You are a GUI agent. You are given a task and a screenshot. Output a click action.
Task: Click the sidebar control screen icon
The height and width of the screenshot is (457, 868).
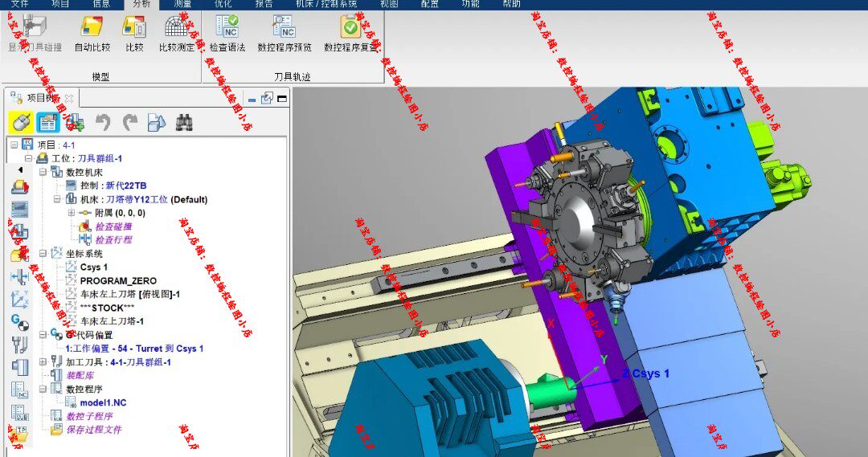[x=20, y=210]
